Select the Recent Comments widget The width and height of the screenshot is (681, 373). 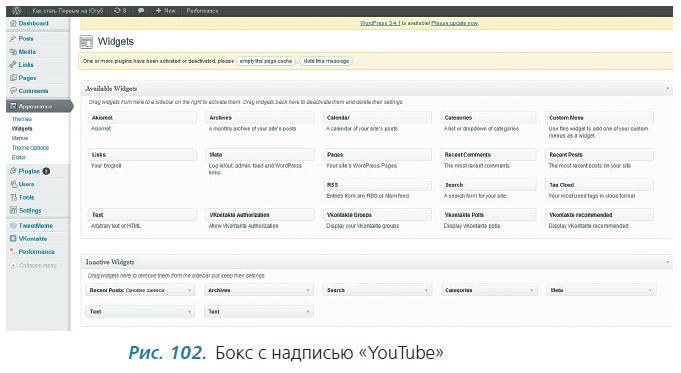[x=489, y=155]
